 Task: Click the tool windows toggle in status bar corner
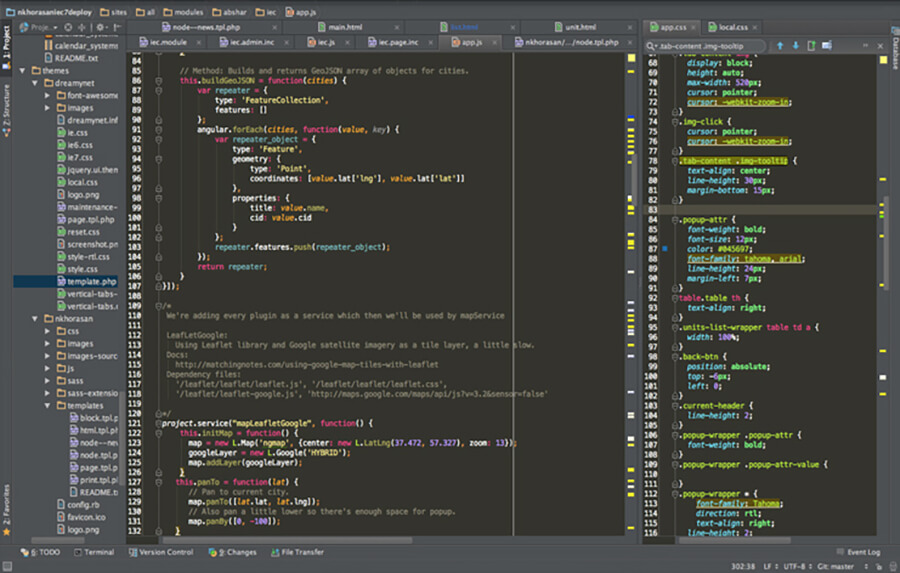point(7,566)
